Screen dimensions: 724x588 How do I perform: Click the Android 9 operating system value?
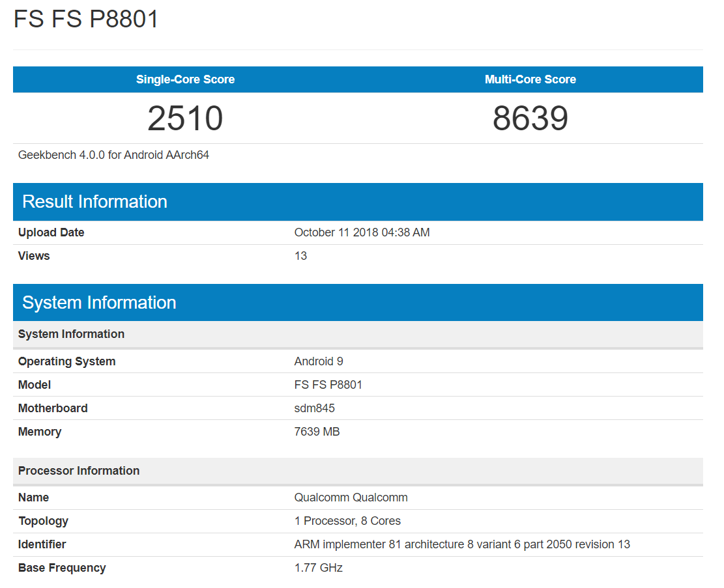click(319, 361)
